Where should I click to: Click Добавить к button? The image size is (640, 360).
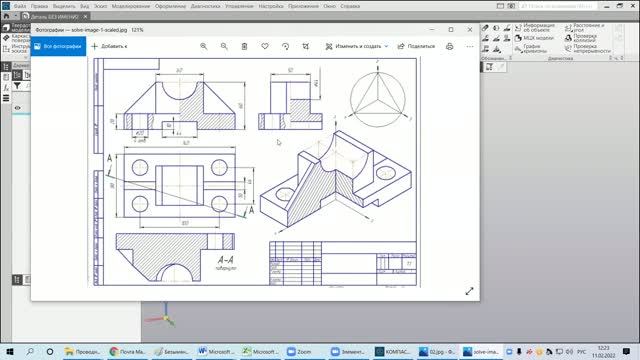[x=109, y=47]
